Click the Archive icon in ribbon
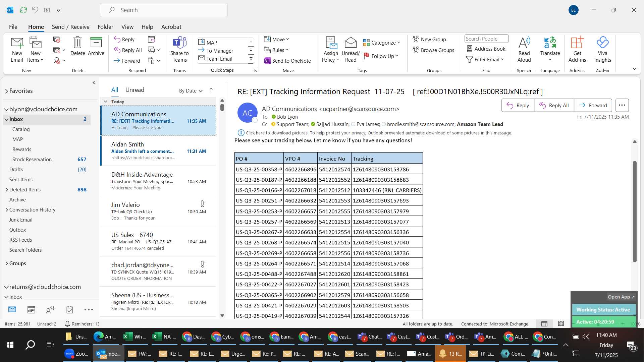This screenshot has height=362, width=644. [x=96, y=43]
